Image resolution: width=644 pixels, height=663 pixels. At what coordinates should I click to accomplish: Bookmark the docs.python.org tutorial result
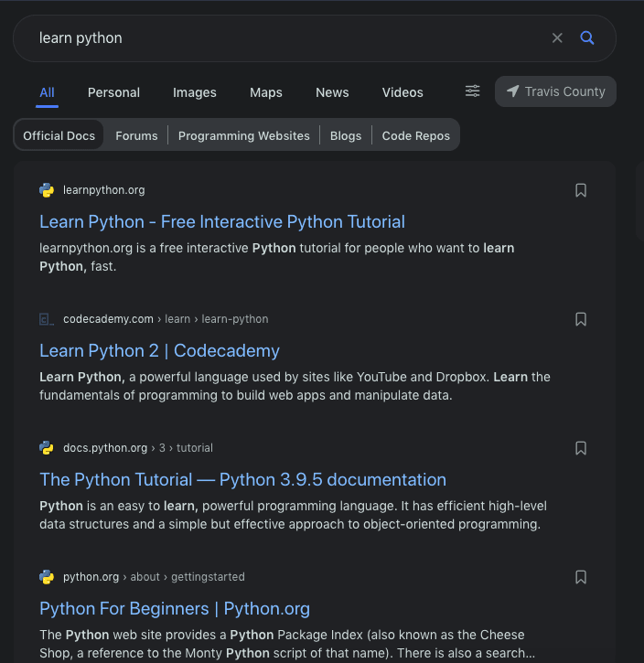tap(581, 448)
